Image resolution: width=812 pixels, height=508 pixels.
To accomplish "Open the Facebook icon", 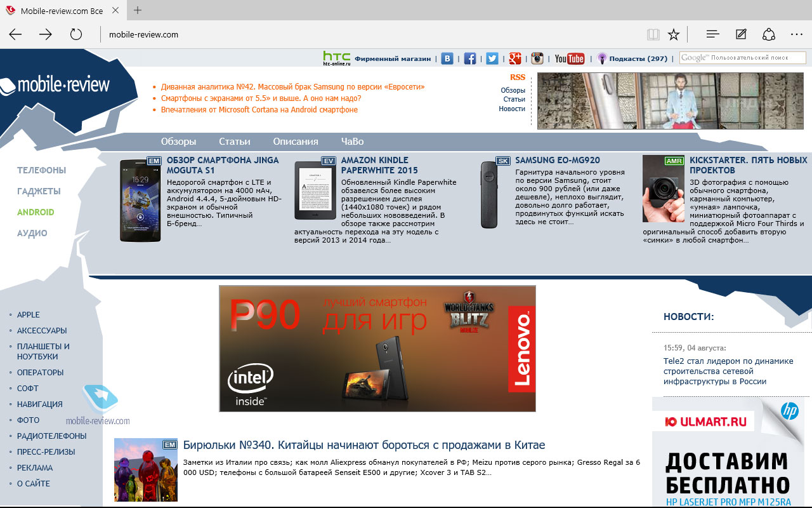I will click(470, 58).
